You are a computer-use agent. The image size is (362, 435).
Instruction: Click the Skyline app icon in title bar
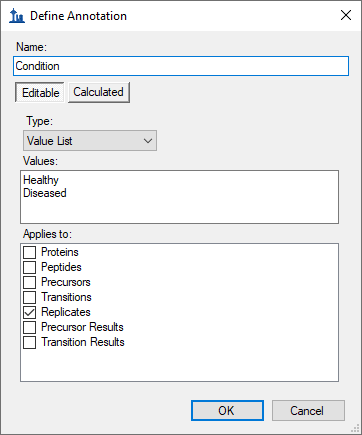(17, 16)
